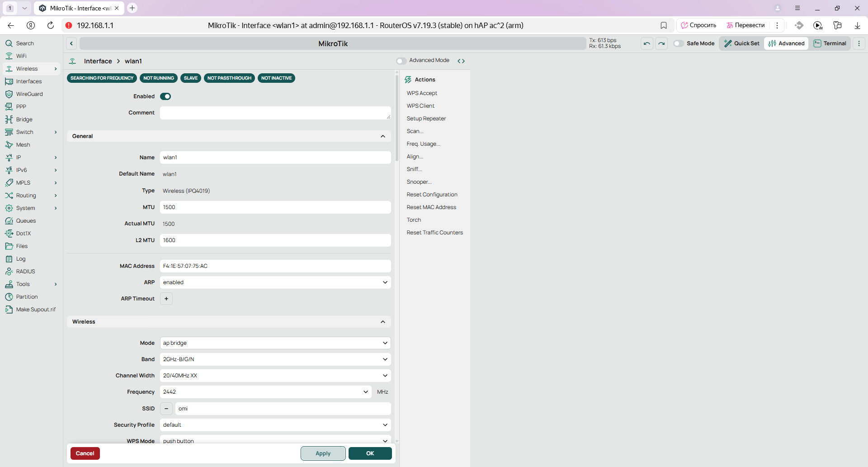Click the Cancel button
This screenshot has width=868, height=467.
click(85, 453)
